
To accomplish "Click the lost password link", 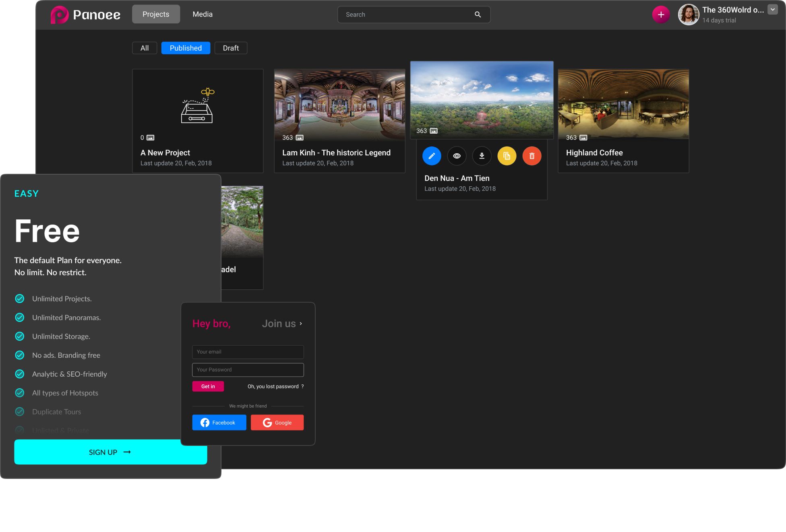I will pyautogui.click(x=275, y=386).
